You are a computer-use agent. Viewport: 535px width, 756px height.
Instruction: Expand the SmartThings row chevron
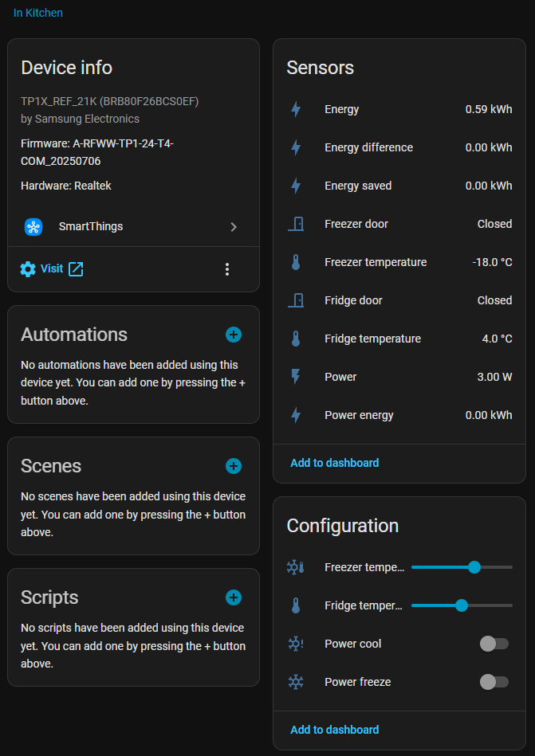(234, 227)
